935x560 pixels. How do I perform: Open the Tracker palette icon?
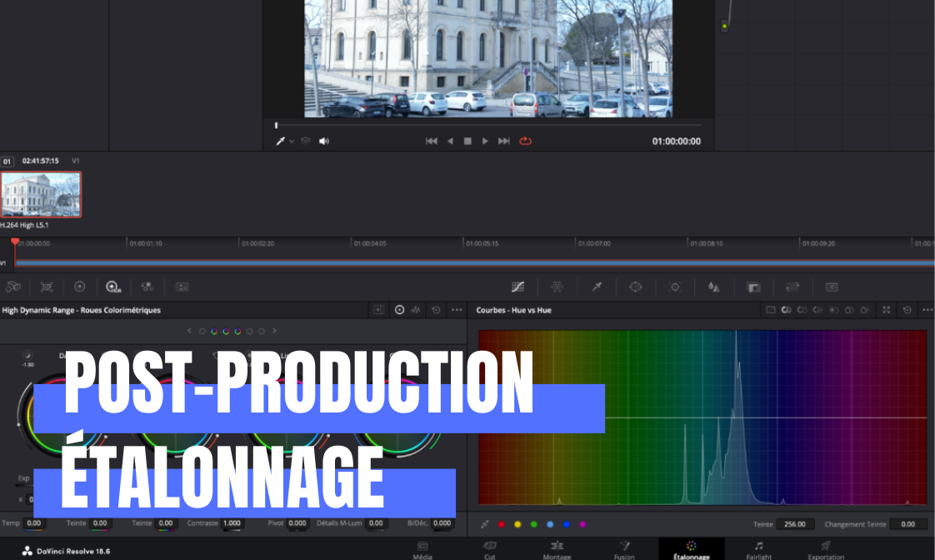click(x=675, y=287)
